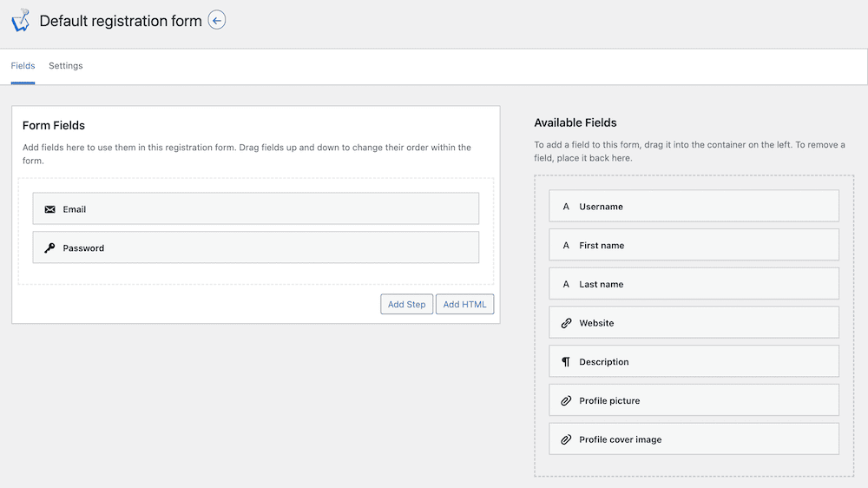The height and width of the screenshot is (488, 868).
Task: Click the paperclip icon on Profile cover image
Action: click(x=566, y=439)
